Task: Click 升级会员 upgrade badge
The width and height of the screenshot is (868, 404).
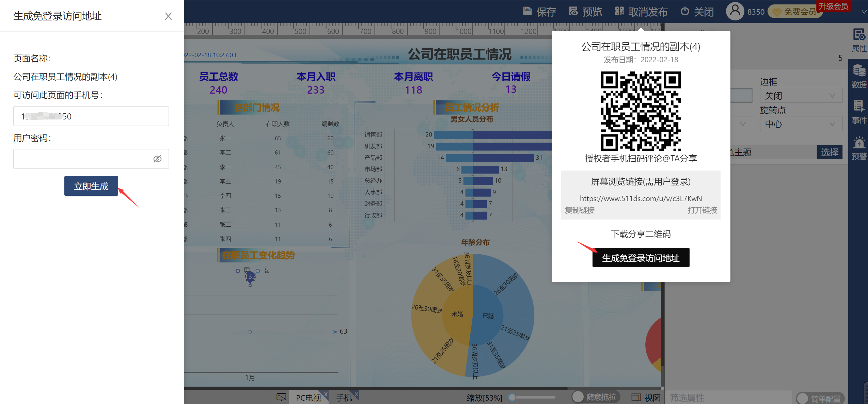Action: [833, 6]
